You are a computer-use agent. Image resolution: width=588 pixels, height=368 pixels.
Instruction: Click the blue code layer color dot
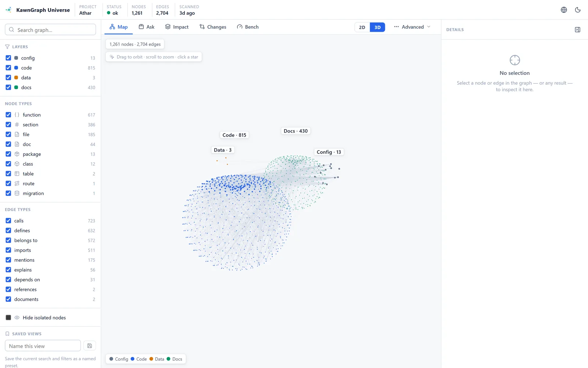16,68
